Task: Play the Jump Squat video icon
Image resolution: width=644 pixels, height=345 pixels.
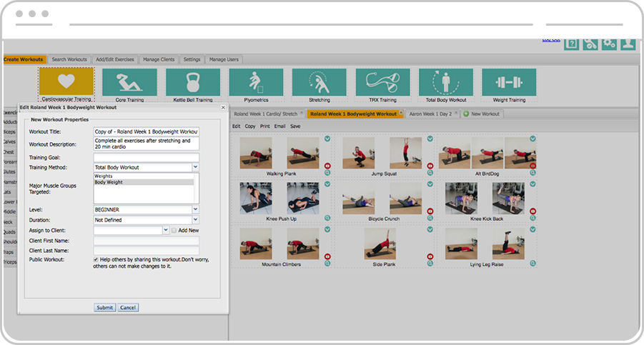Action: [430, 166]
